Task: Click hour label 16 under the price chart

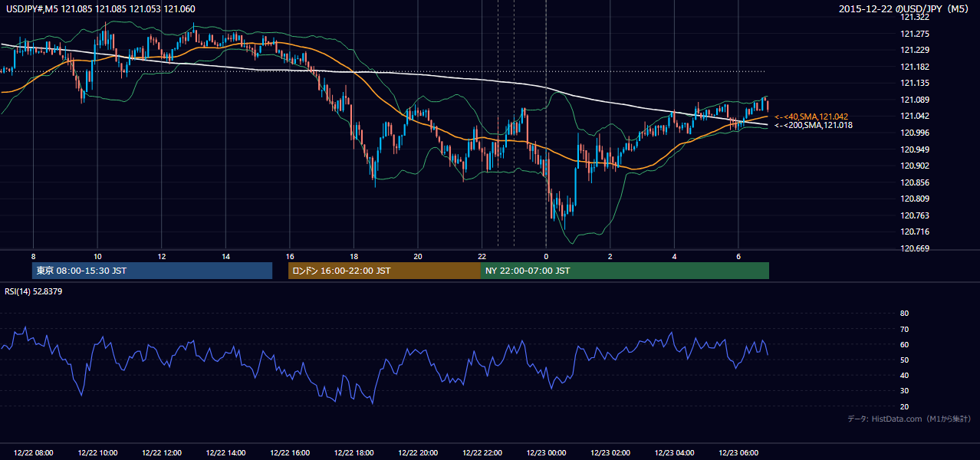Action: (290, 256)
